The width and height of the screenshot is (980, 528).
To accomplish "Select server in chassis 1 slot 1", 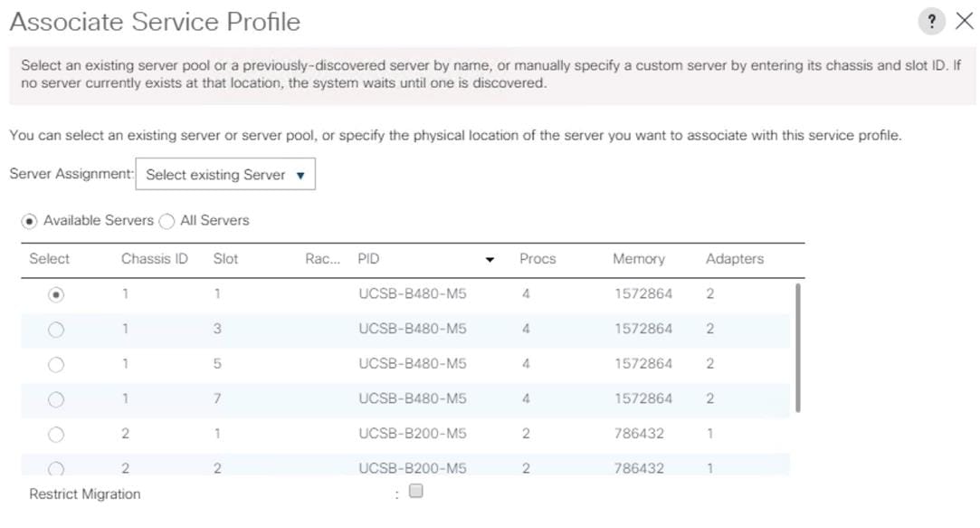I will click(56, 294).
